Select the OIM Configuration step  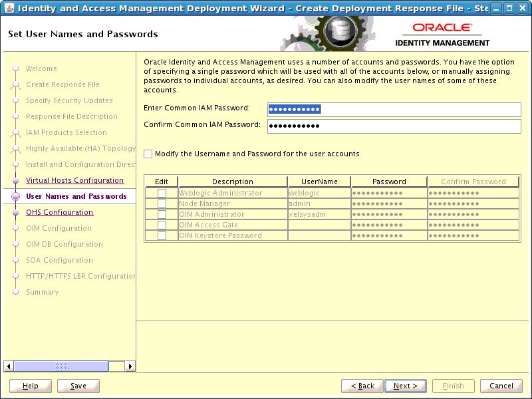59,228
